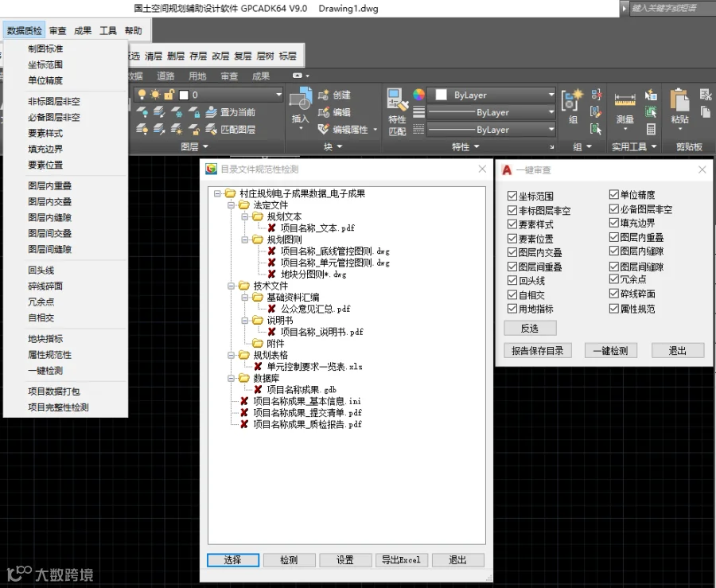The image size is (716, 588).
Task: Open the 审查 menu
Action: pos(58,30)
